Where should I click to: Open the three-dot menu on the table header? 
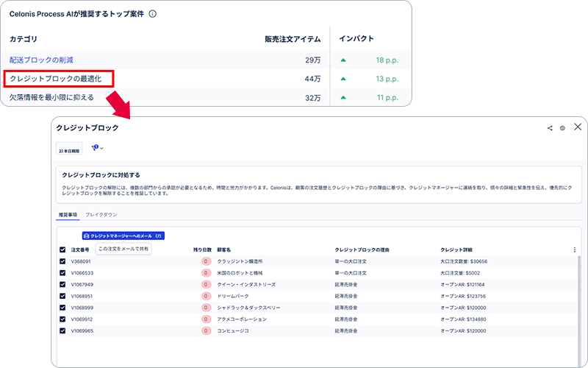[575, 250]
